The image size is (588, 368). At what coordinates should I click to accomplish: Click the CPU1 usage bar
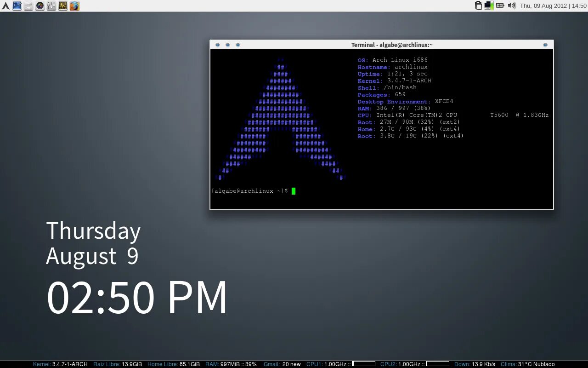pos(364,364)
